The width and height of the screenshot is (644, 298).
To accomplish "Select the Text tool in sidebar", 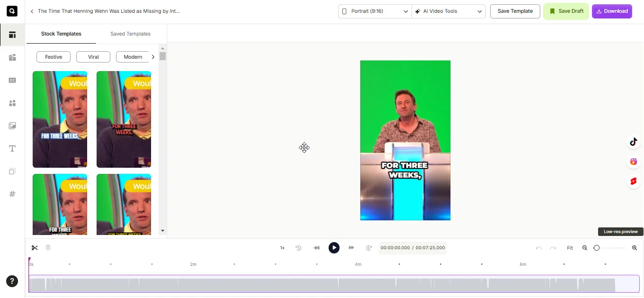I will click(12, 149).
